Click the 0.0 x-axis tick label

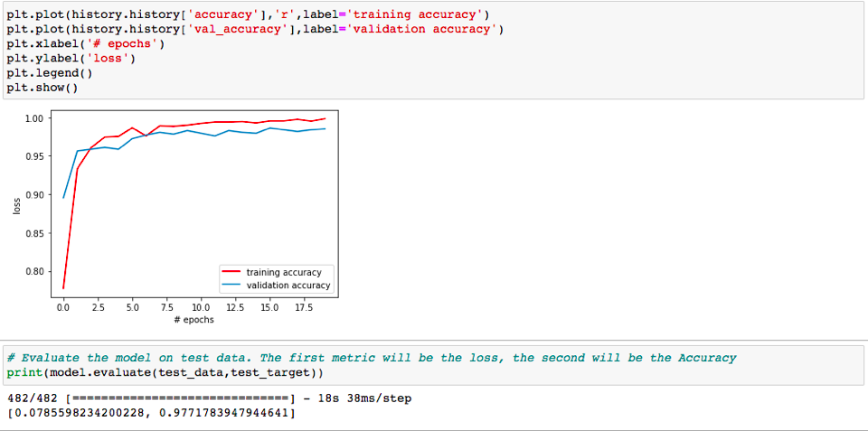63,306
